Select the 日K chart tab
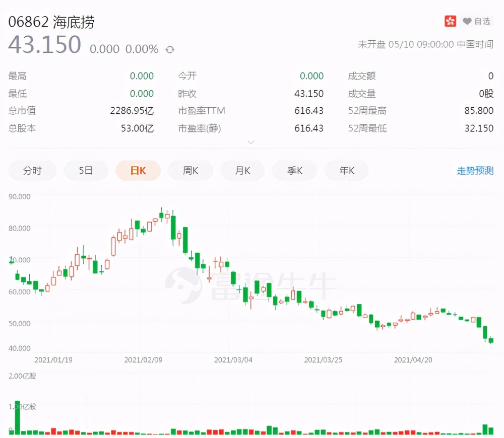Screen dimensions: 504x438 click(138, 171)
